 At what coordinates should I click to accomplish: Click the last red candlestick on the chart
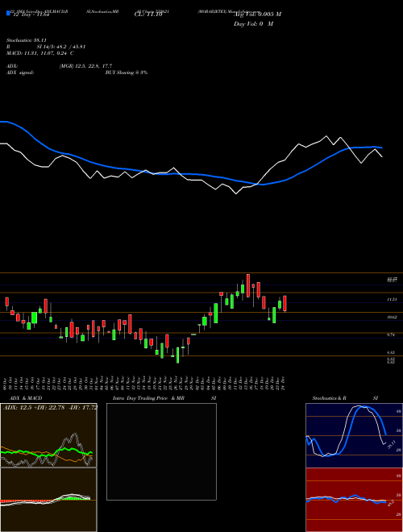pyautogui.click(x=285, y=303)
